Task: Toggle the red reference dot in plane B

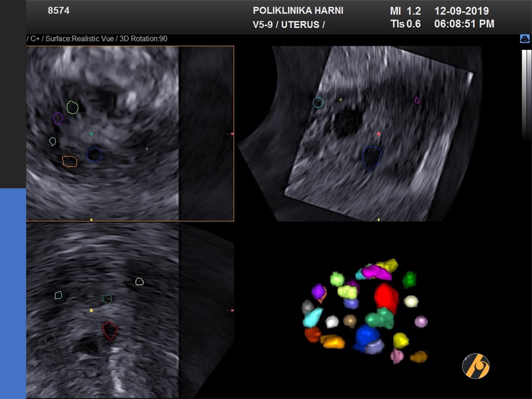Action: [x=379, y=133]
